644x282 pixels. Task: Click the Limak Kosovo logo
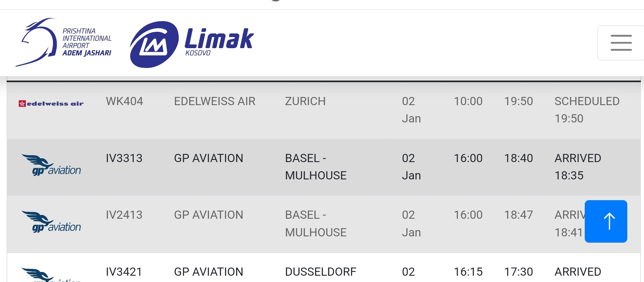pos(192,44)
